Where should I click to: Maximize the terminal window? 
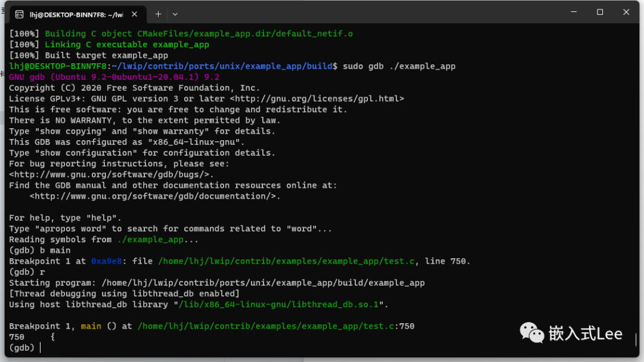(600, 12)
